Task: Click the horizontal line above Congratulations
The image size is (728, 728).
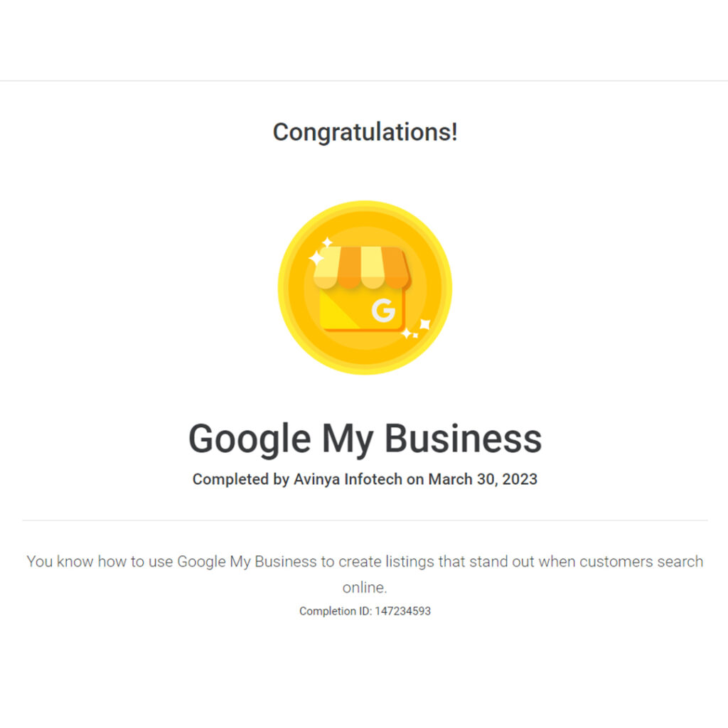Action: coord(365,80)
